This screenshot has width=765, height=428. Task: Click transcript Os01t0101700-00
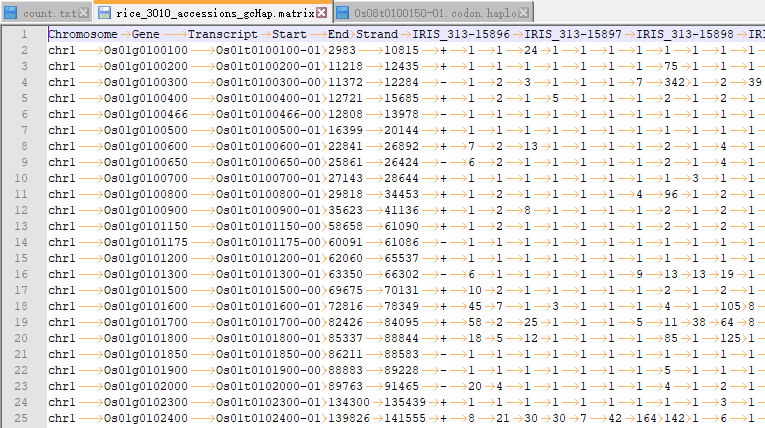tap(268, 322)
